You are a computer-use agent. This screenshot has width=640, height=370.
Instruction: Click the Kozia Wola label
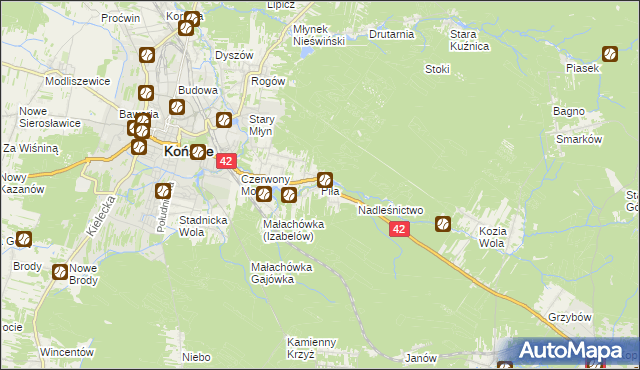[492, 237]
